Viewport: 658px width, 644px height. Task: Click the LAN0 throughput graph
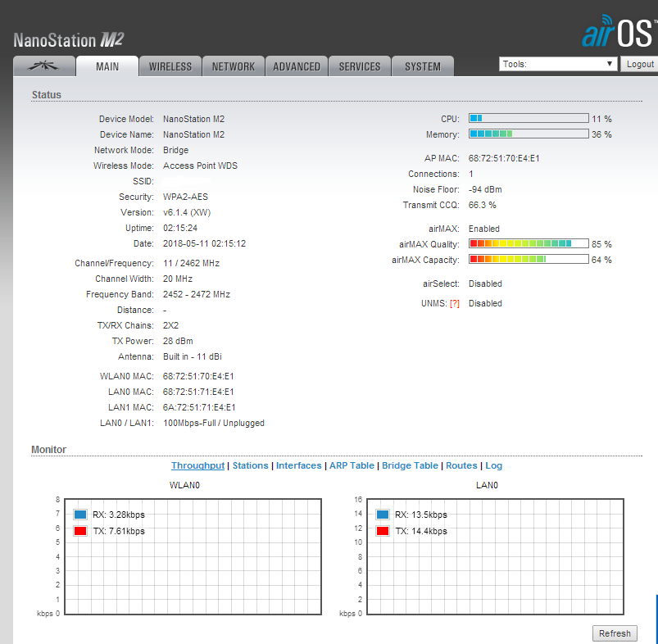[x=495, y=556]
